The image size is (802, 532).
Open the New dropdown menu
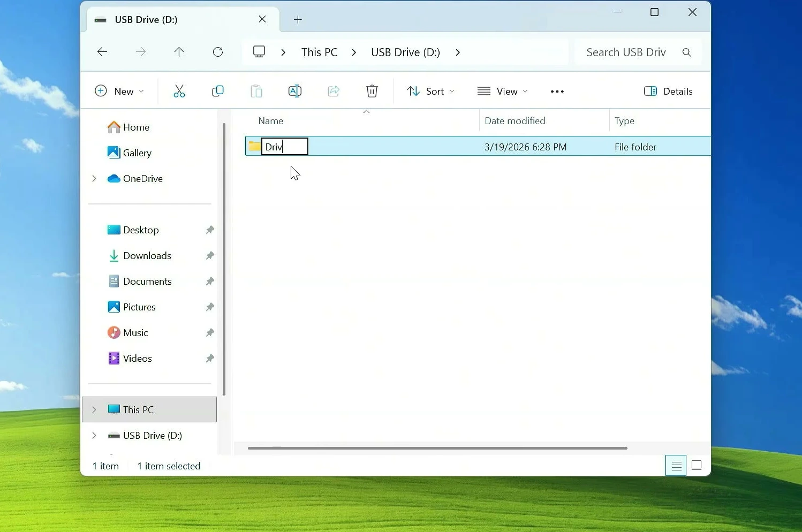pos(119,92)
